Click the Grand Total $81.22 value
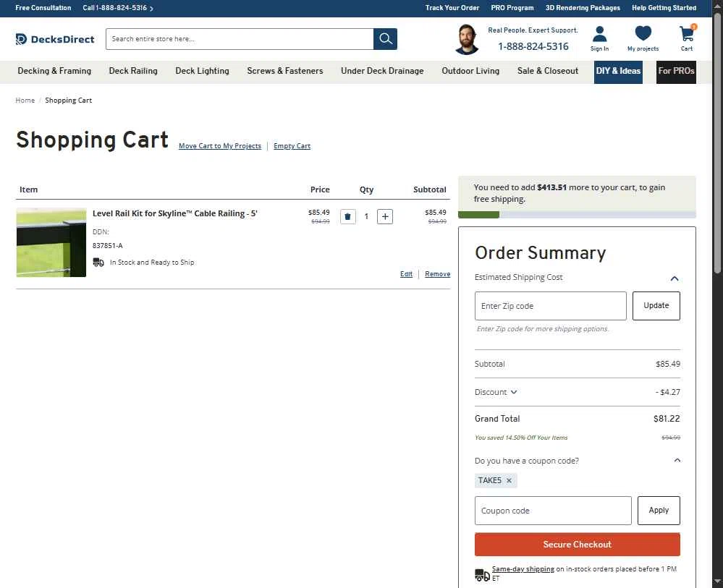723x588 pixels. [667, 419]
